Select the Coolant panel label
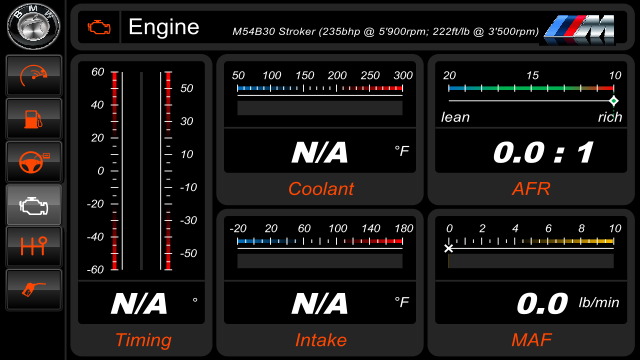 (321, 189)
